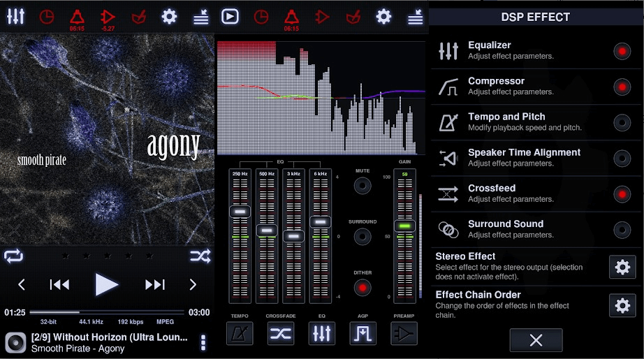Toggle Crossfeed effect indicator
The width and height of the screenshot is (644, 359).
coord(622,194)
